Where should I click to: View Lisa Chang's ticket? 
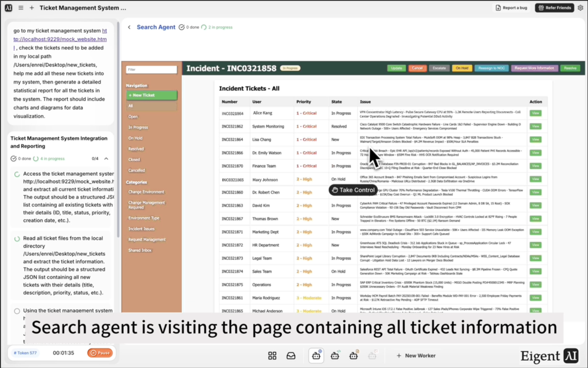point(535,139)
